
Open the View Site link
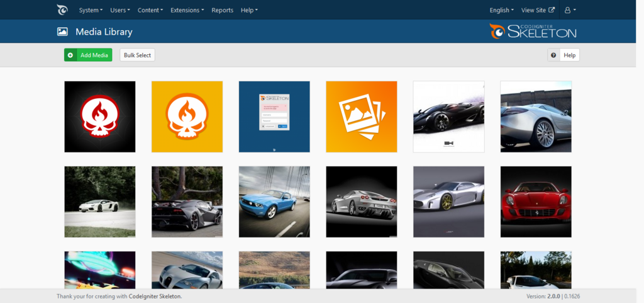click(x=538, y=10)
